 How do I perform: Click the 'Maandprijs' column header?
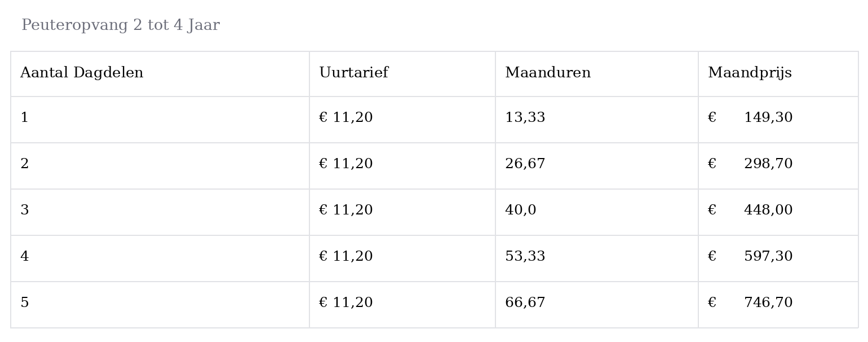[x=778, y=74]
